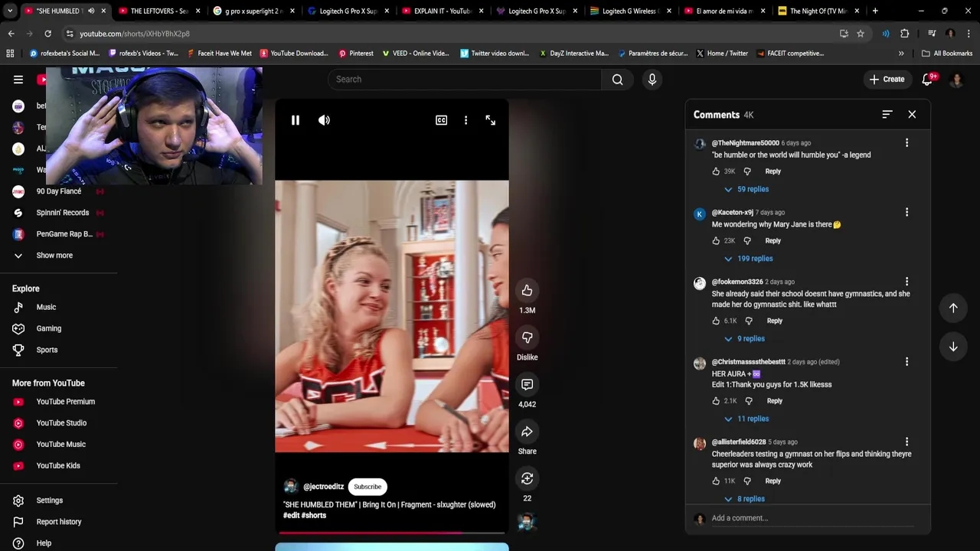Reply to Kaceton-x9j's comment
Viewport: 980px width, 551px height.
click(773, 240)
